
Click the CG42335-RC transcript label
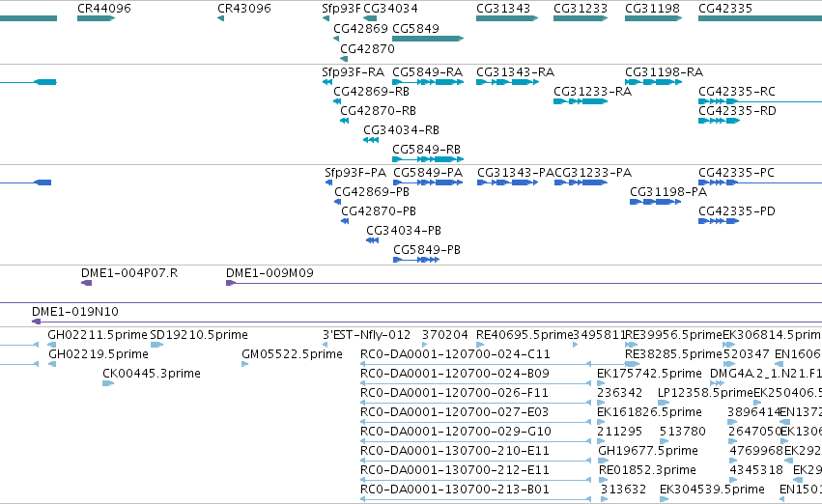tap(737, 91)
